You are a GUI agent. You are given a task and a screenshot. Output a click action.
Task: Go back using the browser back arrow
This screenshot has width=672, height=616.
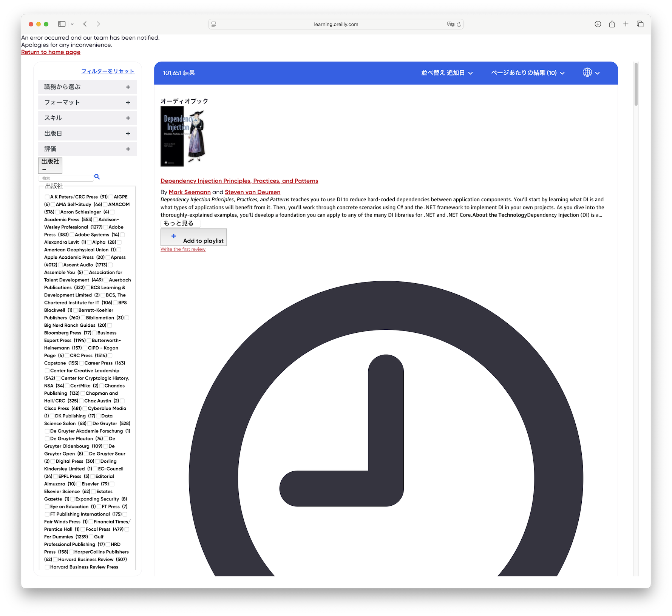[85, 24]
